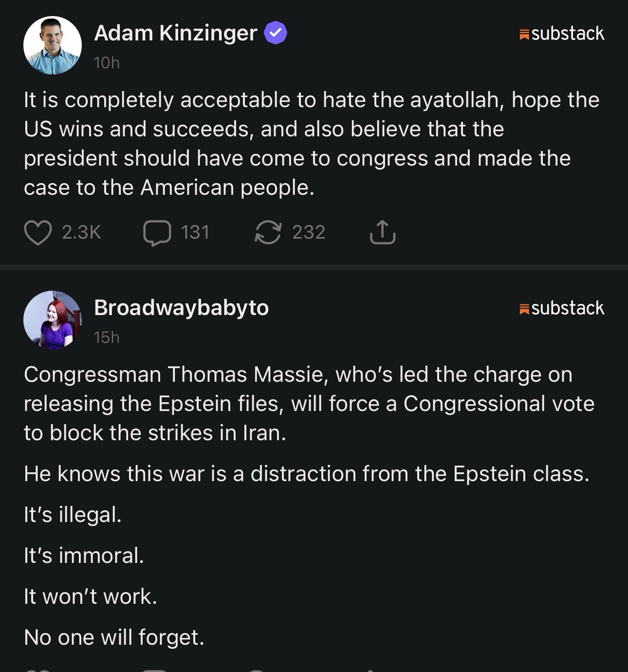Click the purple verified badge beside Adam Kinzinger
Image resolution: width=628 pixels, height=672 pixels.
276,33
